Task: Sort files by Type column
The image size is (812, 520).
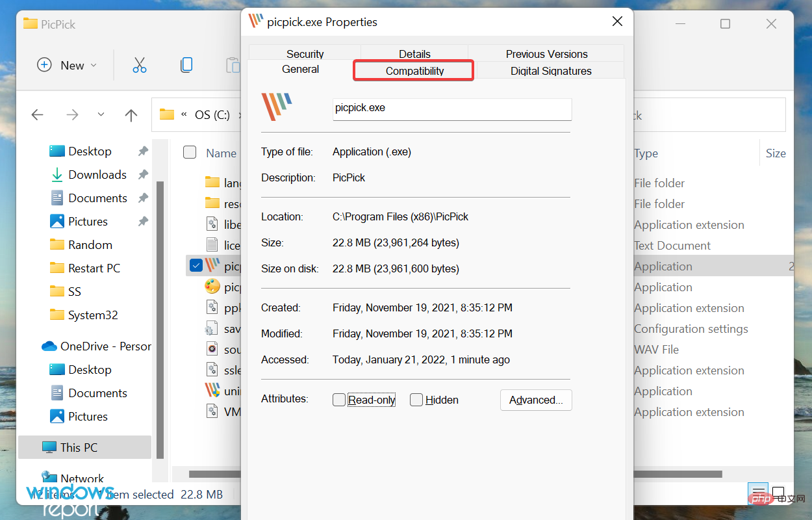Action: pyautogui.click(x=646, y=153)
